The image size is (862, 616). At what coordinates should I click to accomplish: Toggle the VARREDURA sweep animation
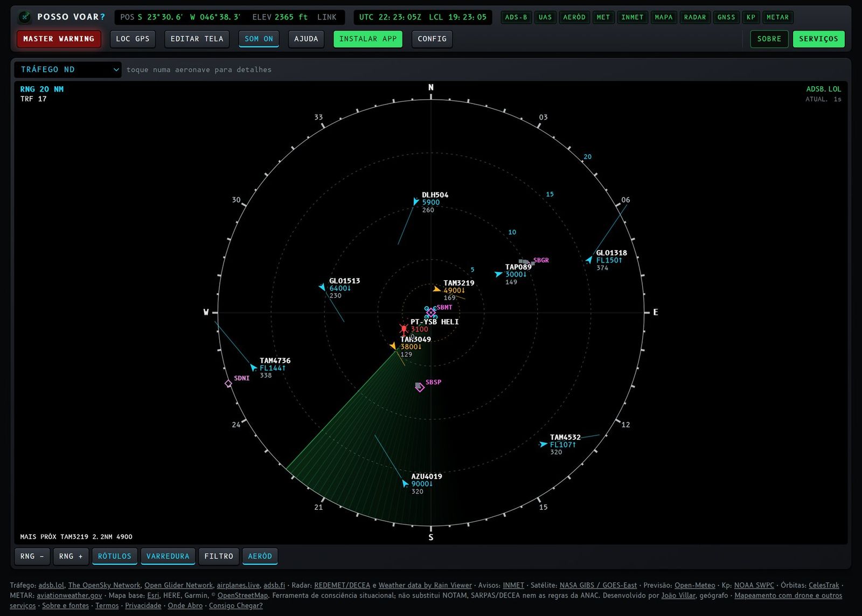(x=168, y=556)
